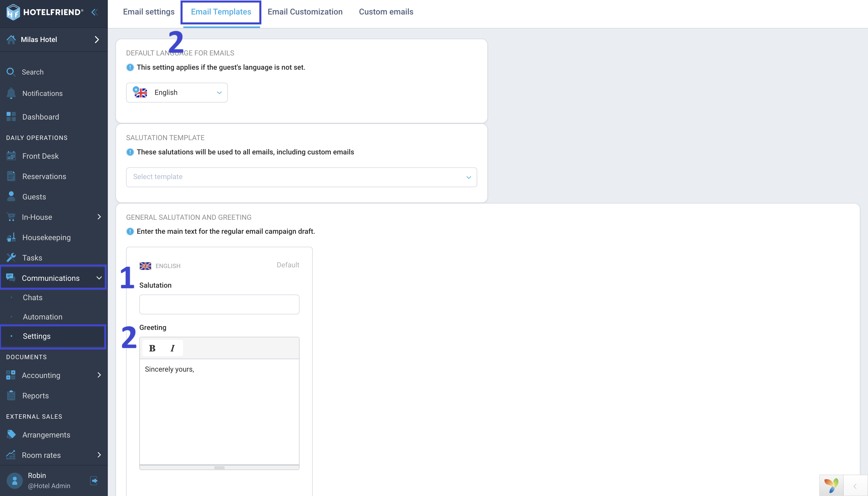Click the Front Desk calendar icon

pos(11,156)
